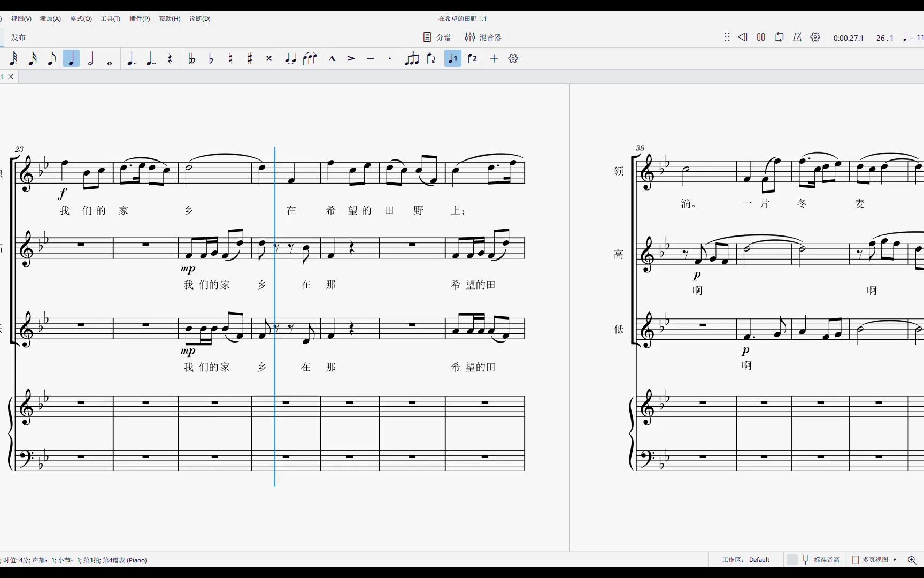This screenshot has width=924, height=578.
Task: Toggle rest input
Action: coord(170,58)
